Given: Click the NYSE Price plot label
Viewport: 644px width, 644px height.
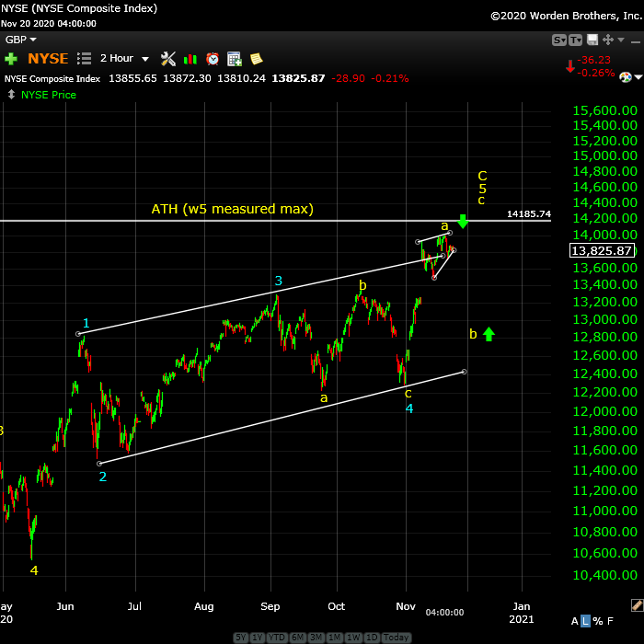Looking at the screenshot, I should (x=49, y=95).
